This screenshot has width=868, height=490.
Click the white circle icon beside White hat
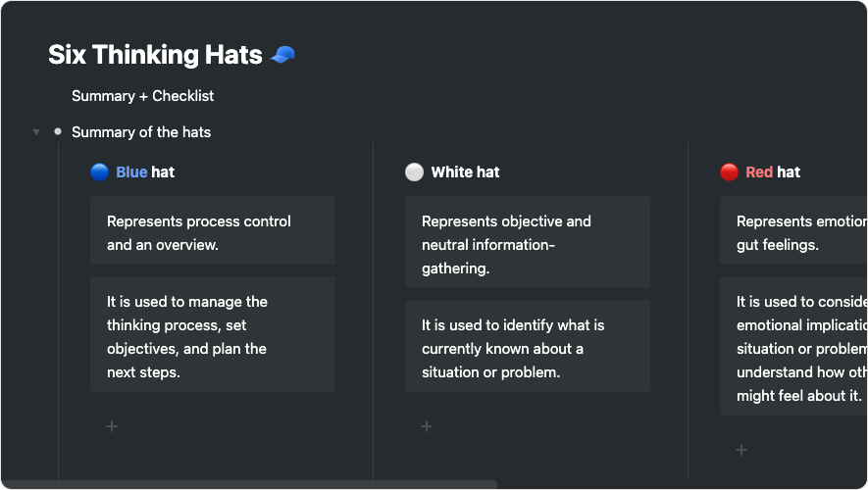click(414, 172)
